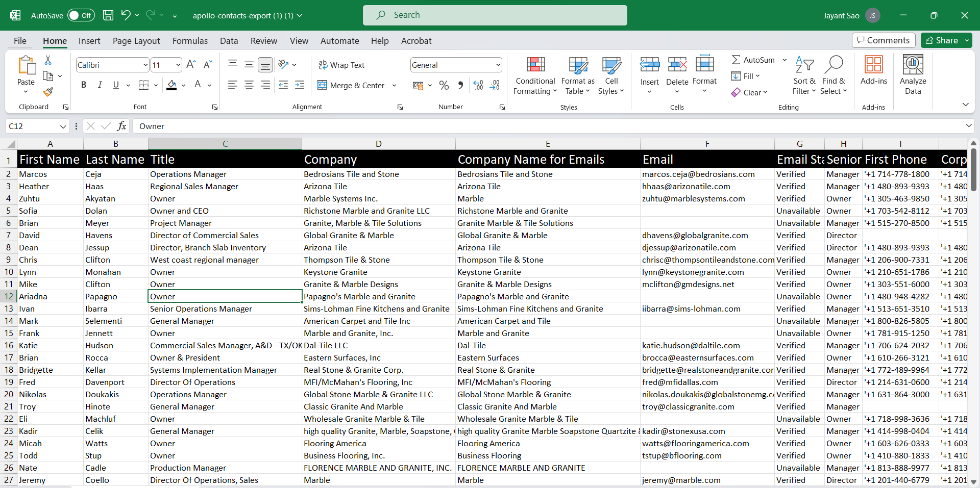Open Conditional Formatting icon
Image resolution: width=980 pixels, height=488 pixels.
pos(535,65)
